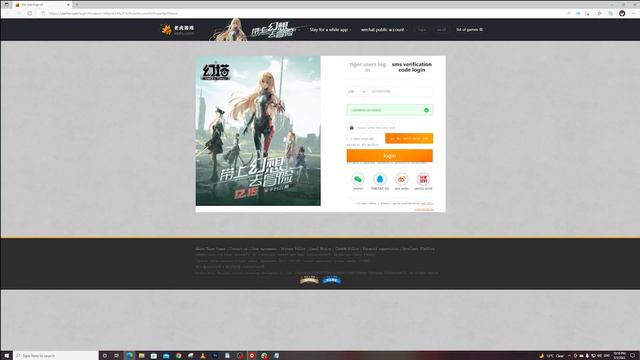Image resolution: width=640 pixels, height=360 pixels.
Task: Open the Task View taskbar icon
Action: 116,356
